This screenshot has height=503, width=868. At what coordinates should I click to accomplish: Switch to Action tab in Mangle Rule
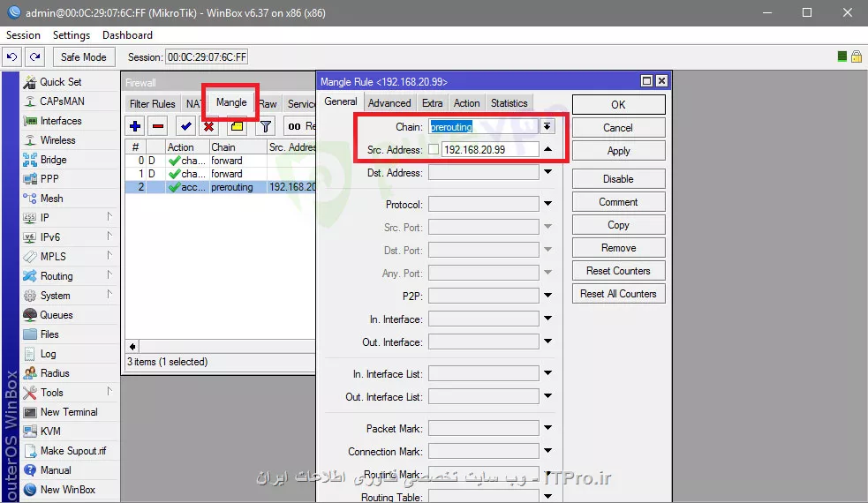[x=466, y=103]
